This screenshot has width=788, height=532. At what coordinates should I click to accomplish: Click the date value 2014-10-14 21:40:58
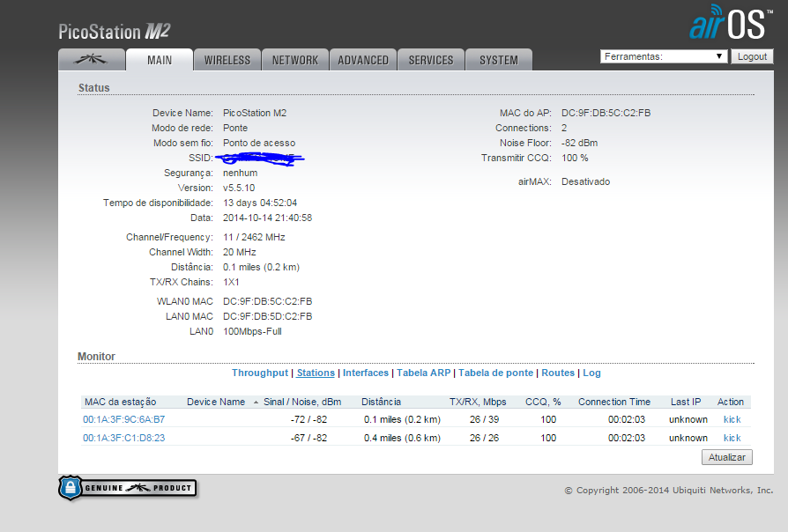[267, 218]
